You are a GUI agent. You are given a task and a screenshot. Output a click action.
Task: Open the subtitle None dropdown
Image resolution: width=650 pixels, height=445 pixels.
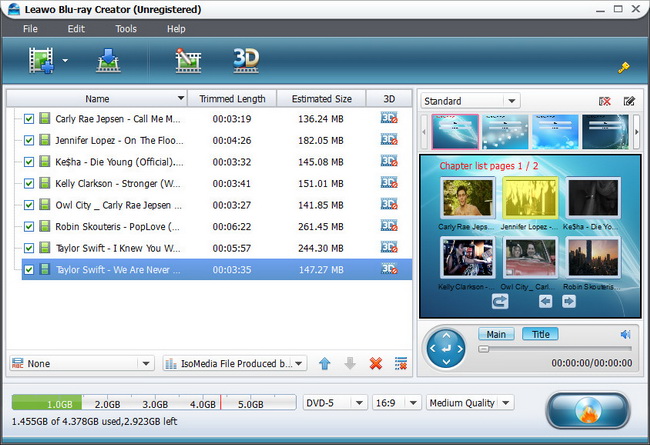coord(146,364)
